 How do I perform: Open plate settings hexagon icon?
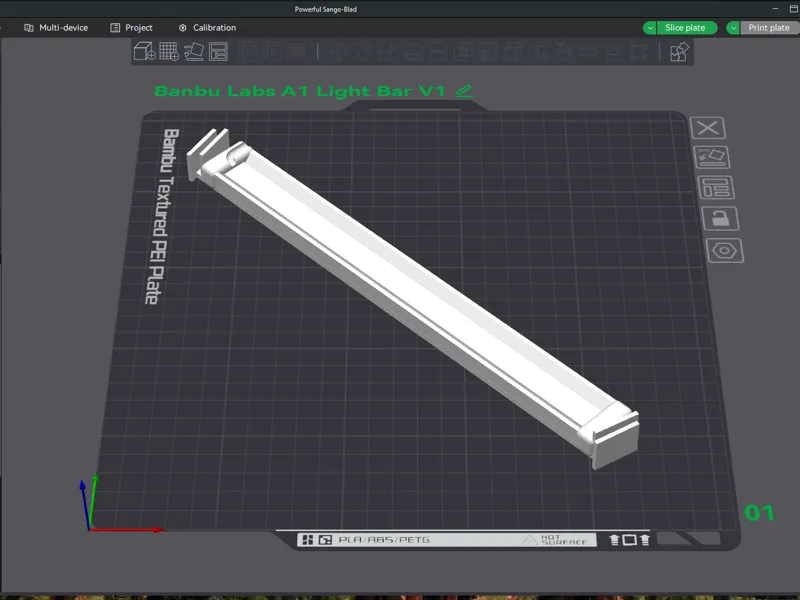724,251
